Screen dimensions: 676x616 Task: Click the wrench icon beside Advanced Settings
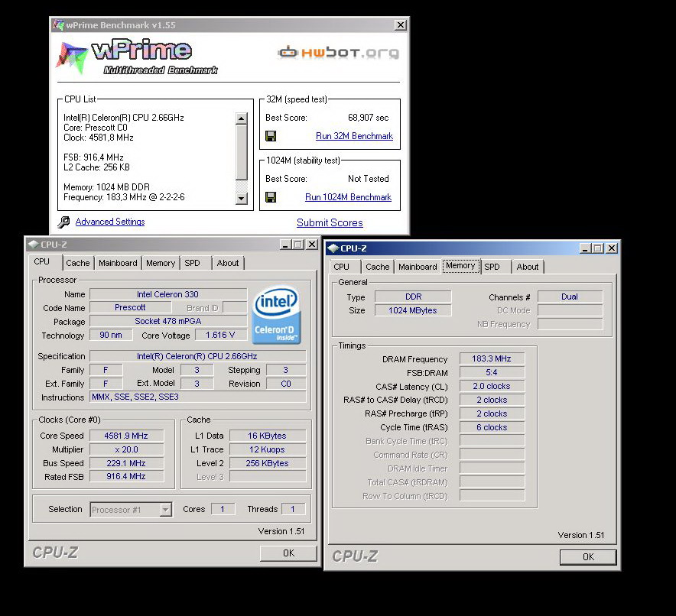coord(63,222)
